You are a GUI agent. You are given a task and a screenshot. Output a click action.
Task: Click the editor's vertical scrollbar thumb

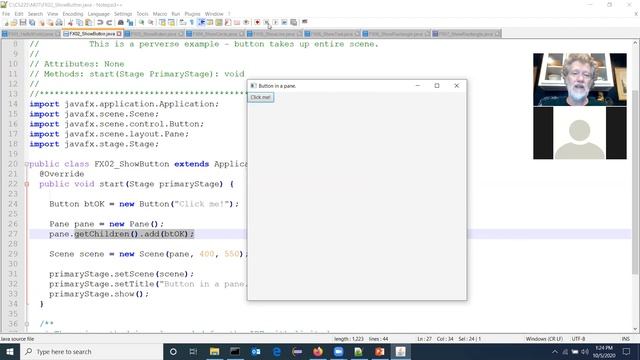click(636, 182)
